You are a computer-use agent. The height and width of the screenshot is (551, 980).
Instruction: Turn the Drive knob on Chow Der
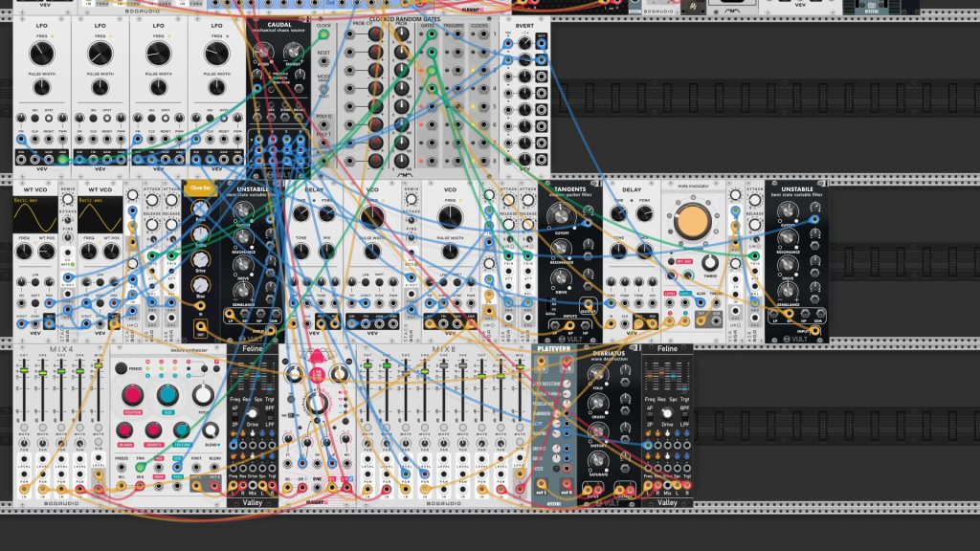click(x=200, y=259)
